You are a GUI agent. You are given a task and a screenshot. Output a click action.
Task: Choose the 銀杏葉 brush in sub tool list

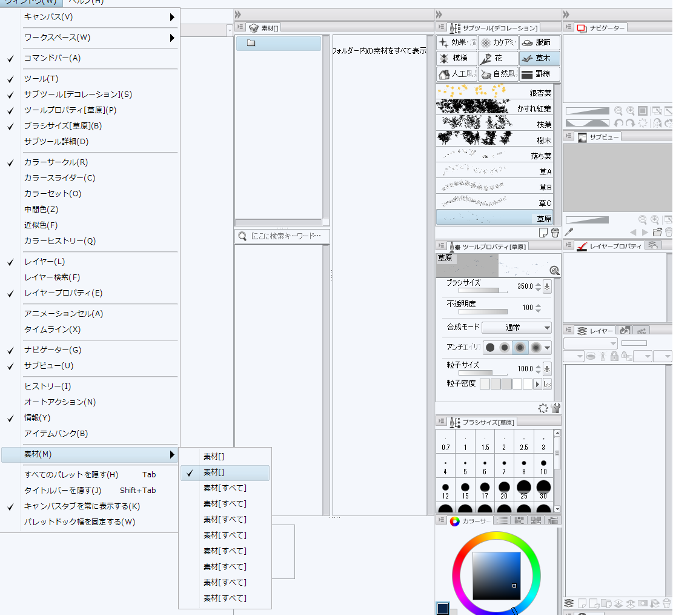pos(494,92)
